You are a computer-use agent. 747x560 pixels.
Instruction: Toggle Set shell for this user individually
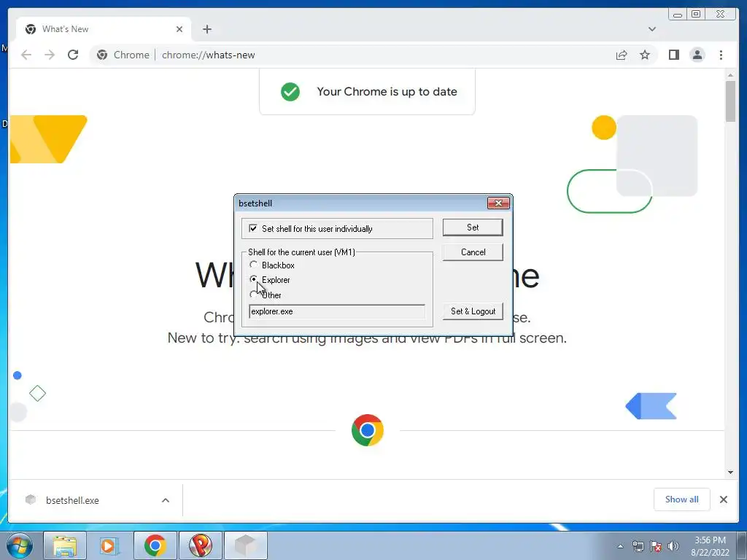(253, 228)
